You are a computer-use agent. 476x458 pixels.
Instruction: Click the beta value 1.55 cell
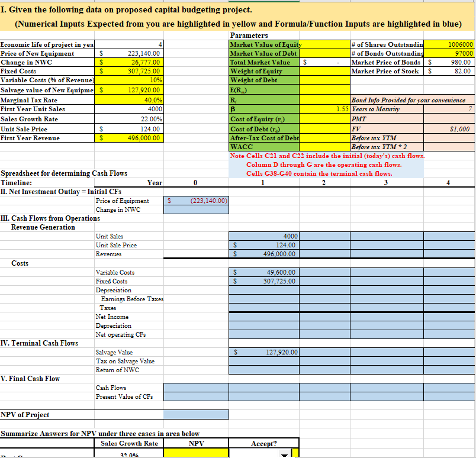[x=324, y=109]
